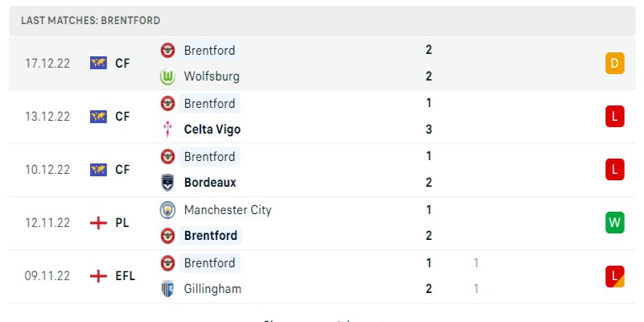
Task: Click world flag icon for 13.12.22 match
Action: pyautogui.click(x=98, y=117)
